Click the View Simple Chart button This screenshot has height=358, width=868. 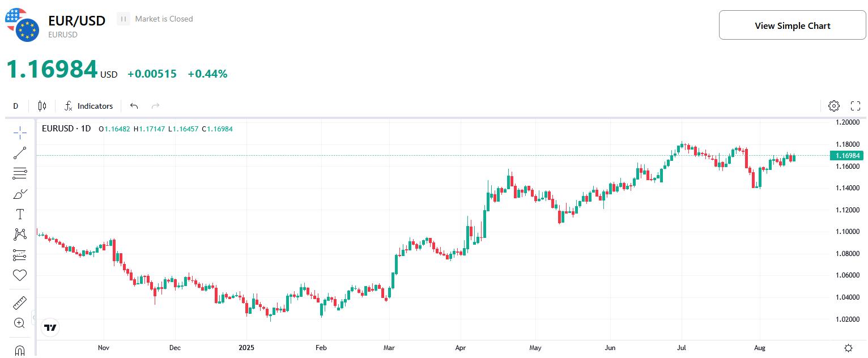click(792, 25)
